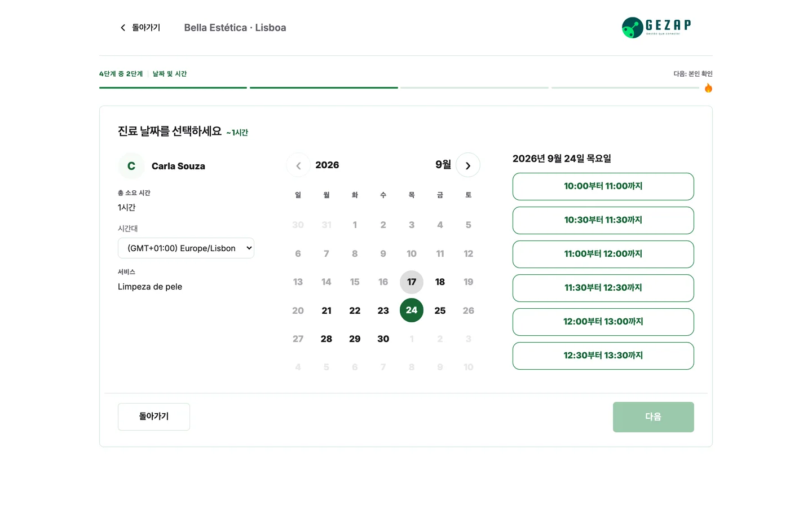The width and height of the screenshot is (812, 508).
Task: Click the Carla Souza avatar circle
Action: (x=131, y=166)
